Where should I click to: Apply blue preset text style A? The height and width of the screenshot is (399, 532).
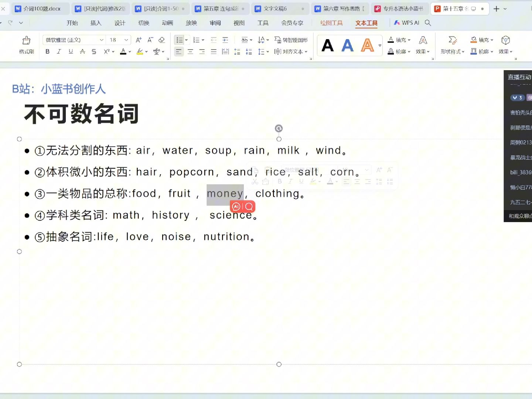347,46
